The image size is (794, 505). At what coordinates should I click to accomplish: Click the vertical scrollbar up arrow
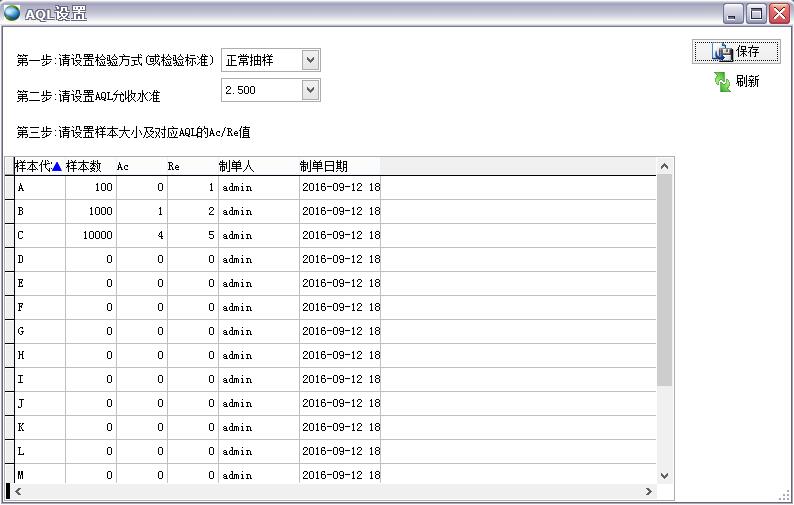tap(664, 166)
